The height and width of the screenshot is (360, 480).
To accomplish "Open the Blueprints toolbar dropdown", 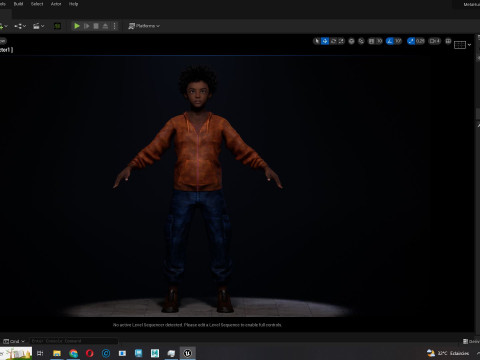I will 20,26.
